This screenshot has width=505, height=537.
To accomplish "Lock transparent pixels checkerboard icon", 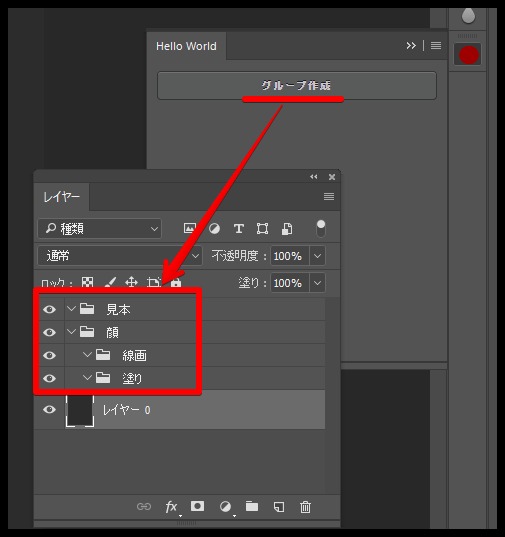I will click(87, 282).
